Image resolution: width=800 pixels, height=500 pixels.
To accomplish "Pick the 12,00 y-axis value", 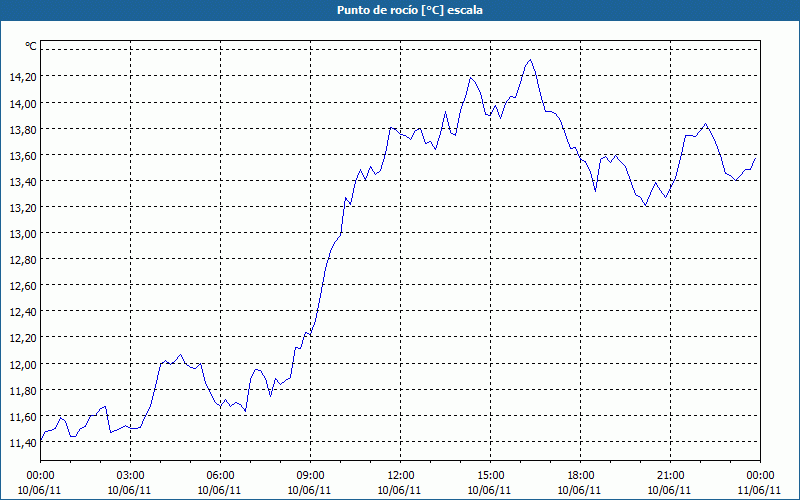I will point(23,364).
